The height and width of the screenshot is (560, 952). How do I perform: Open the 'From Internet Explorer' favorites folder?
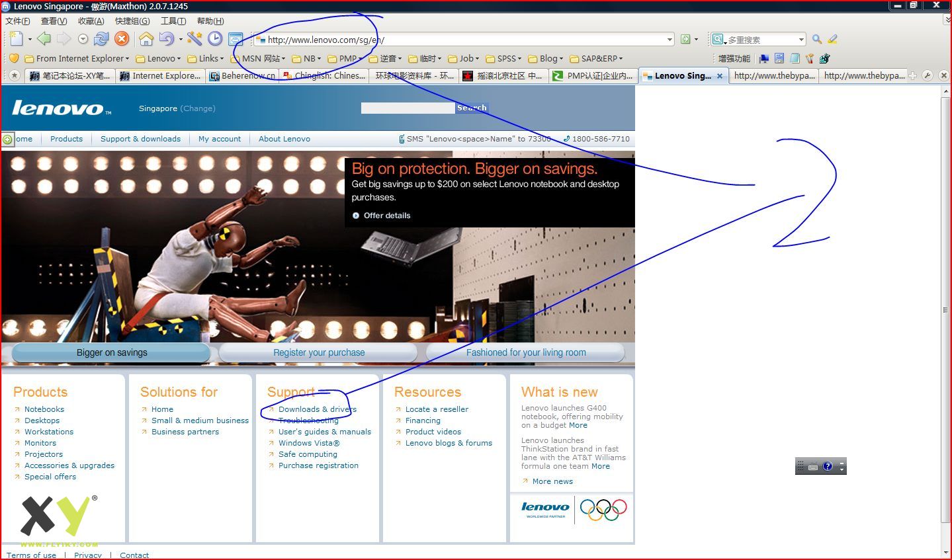click(x=77, y=58)
